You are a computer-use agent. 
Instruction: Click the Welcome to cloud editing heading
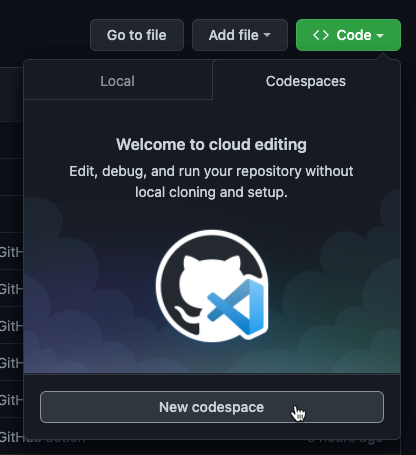[x=211, y=145]
